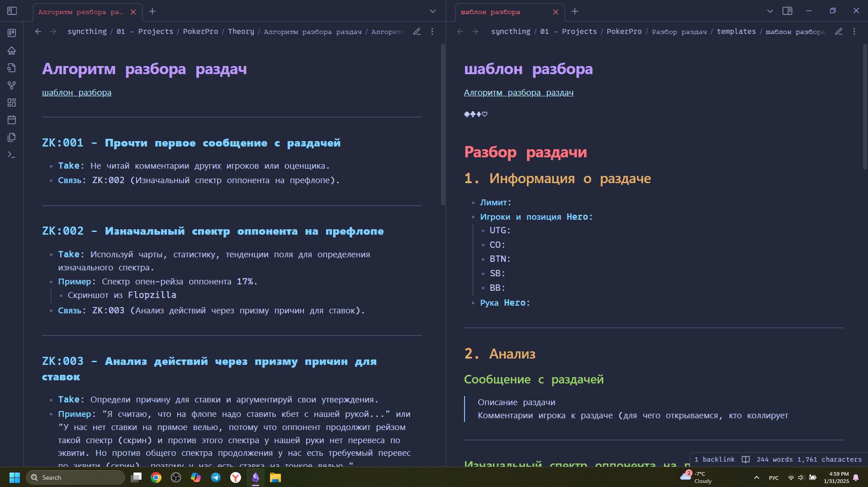The width and height of the screenshot is (868, 487).
Task: Click the 244 words status entry
Action: (774, 459)
